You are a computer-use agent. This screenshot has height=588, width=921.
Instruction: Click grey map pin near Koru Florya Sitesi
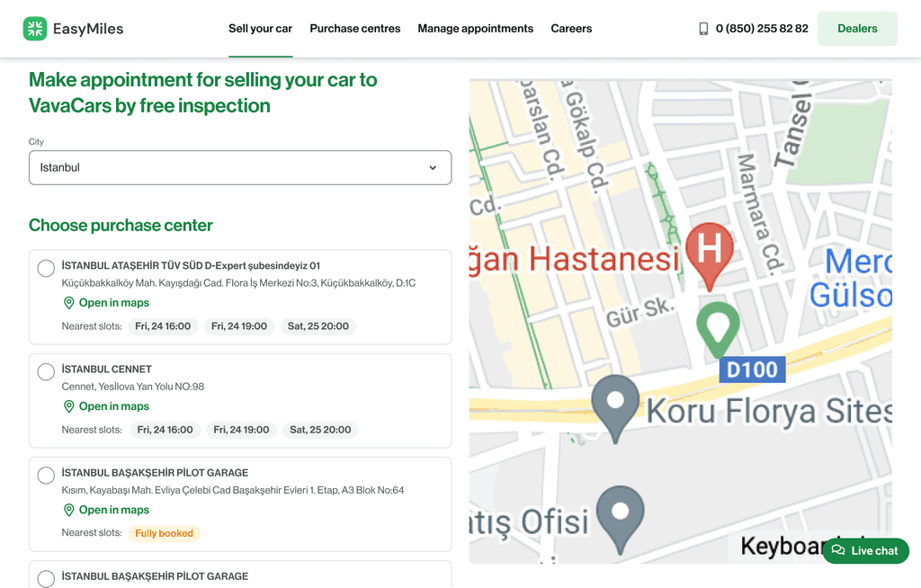point(615,409)
